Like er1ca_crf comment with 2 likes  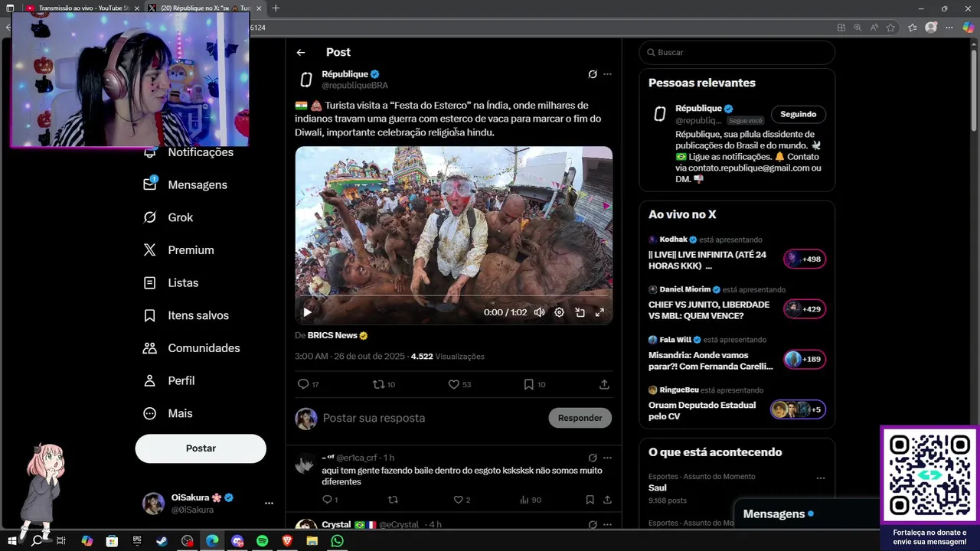pyautogui.click(x=459, y=500)
